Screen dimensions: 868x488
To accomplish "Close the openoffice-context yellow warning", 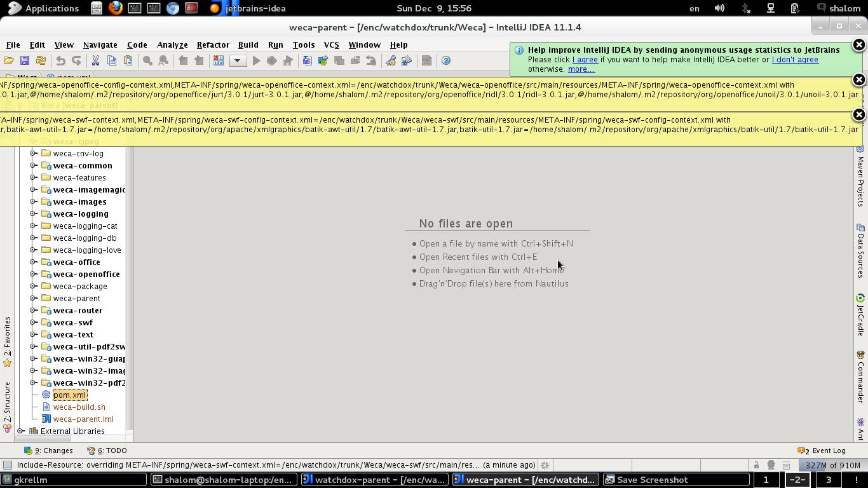I will [858, 79].
